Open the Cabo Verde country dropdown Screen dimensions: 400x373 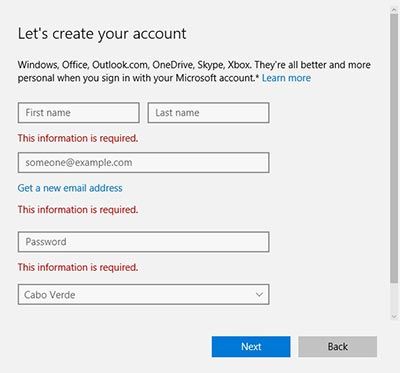143,295
